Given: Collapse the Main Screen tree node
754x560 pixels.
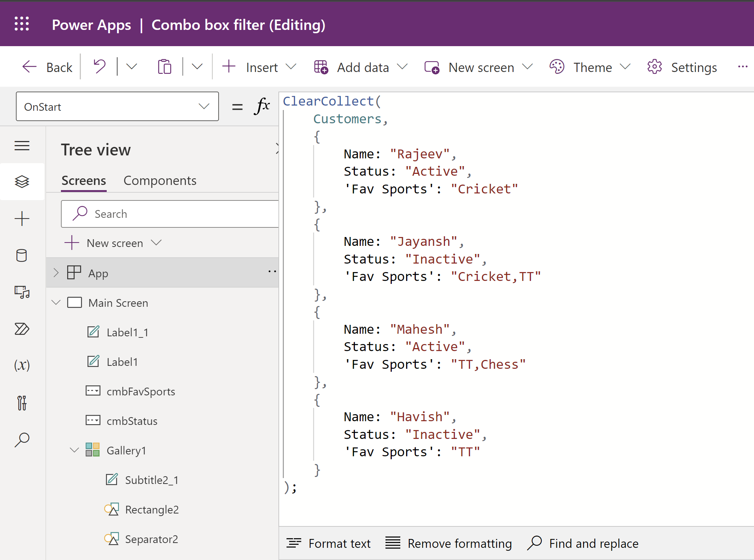Looking at the screenshot, I should (56, 303).
